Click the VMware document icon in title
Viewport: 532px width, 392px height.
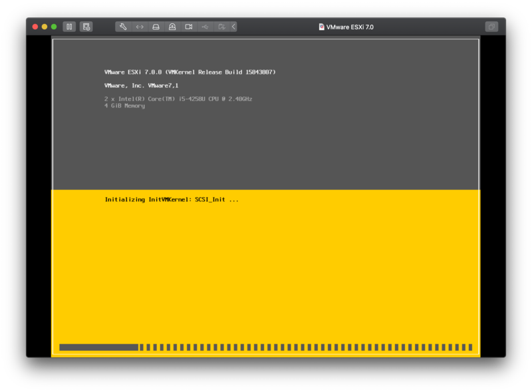[322, 27]
